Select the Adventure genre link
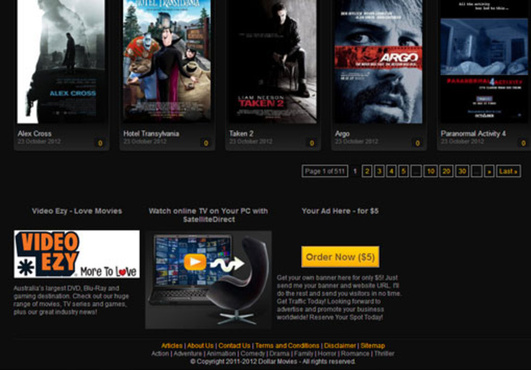The height and width of the screenshot is (370, 531). (x=188, y=353)
